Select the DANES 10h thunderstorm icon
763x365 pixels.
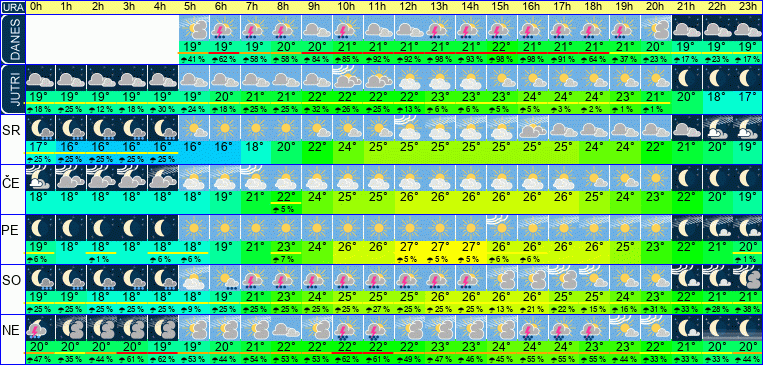347,28
